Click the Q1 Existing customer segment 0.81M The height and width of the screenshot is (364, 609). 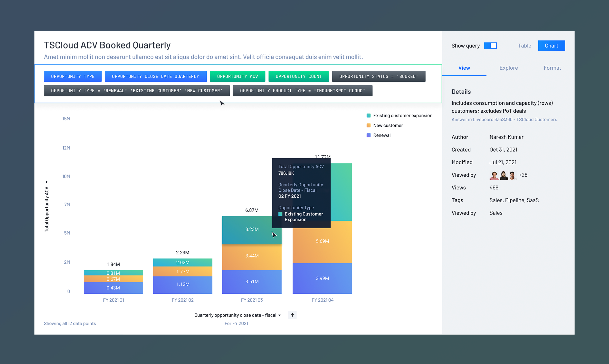point(113,273)
